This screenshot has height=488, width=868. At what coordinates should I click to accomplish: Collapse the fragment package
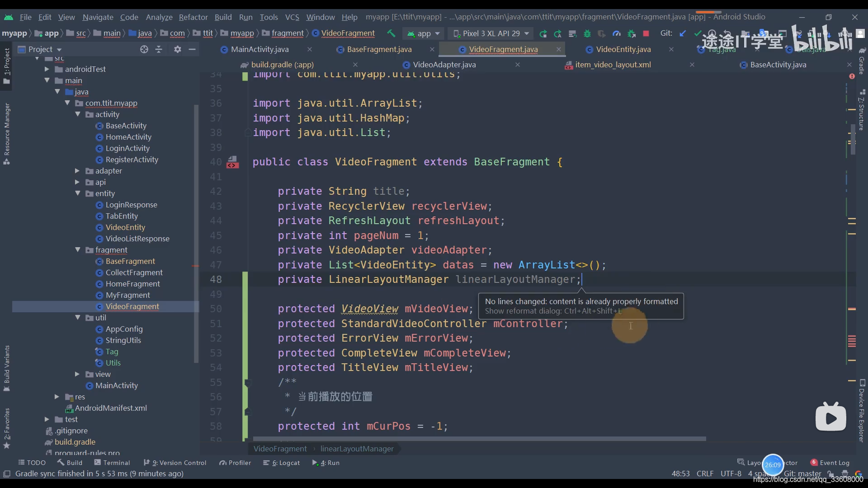[78, 250]
